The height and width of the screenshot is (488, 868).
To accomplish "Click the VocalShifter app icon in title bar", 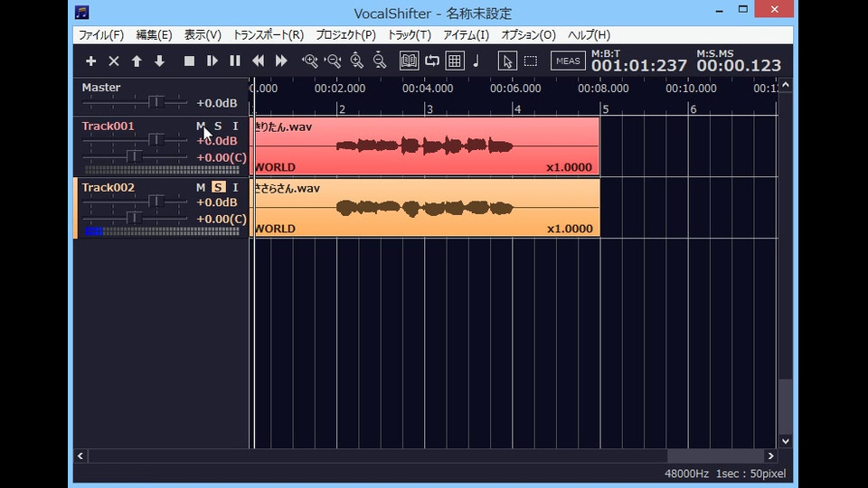I will click(82, 12).
